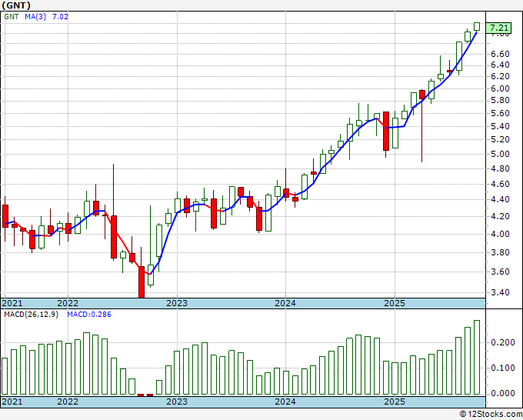The height and width of the screenshot is (420, 523).
Task: Click the latest tallest MACD histogram bar
Action: (477, 357)
